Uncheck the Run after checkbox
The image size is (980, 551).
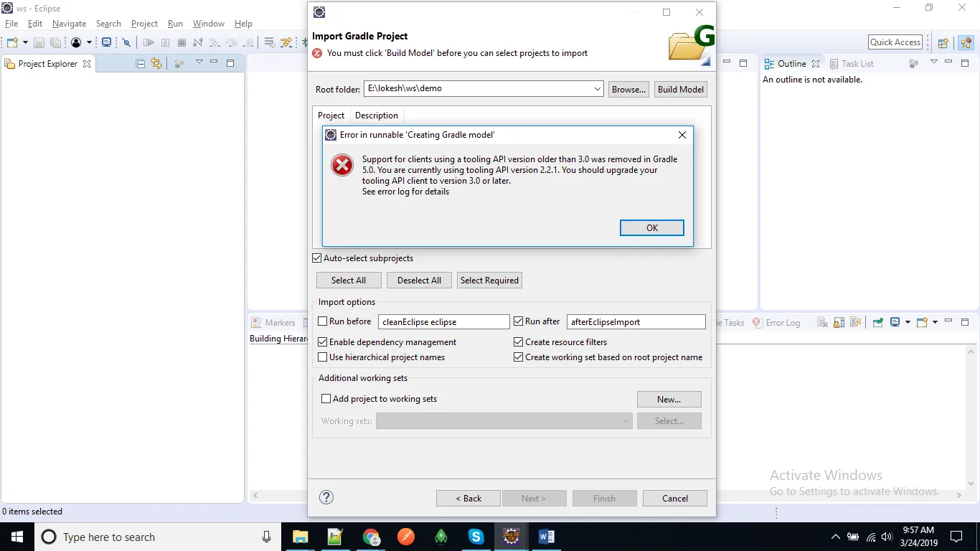tap(519, 321)
